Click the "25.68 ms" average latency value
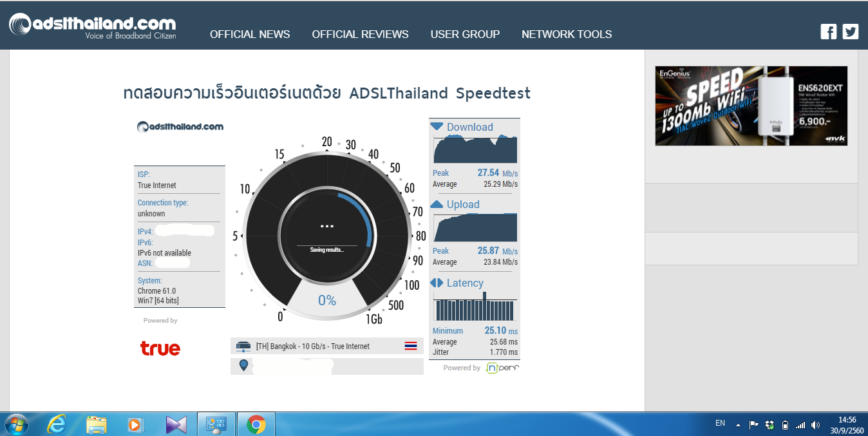The width and height of the screenshot is (868, 436). point(504,342)
